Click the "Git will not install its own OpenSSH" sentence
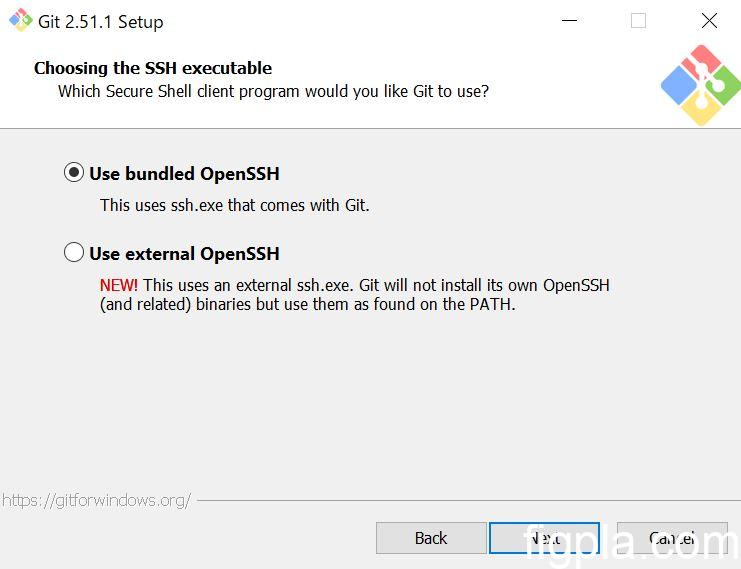 point(474,285)
